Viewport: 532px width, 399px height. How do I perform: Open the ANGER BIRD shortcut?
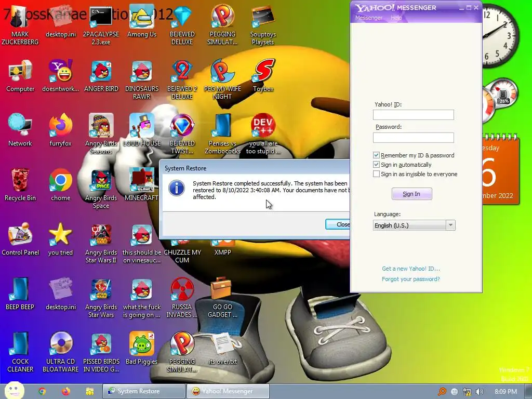[x=101, y=76]
